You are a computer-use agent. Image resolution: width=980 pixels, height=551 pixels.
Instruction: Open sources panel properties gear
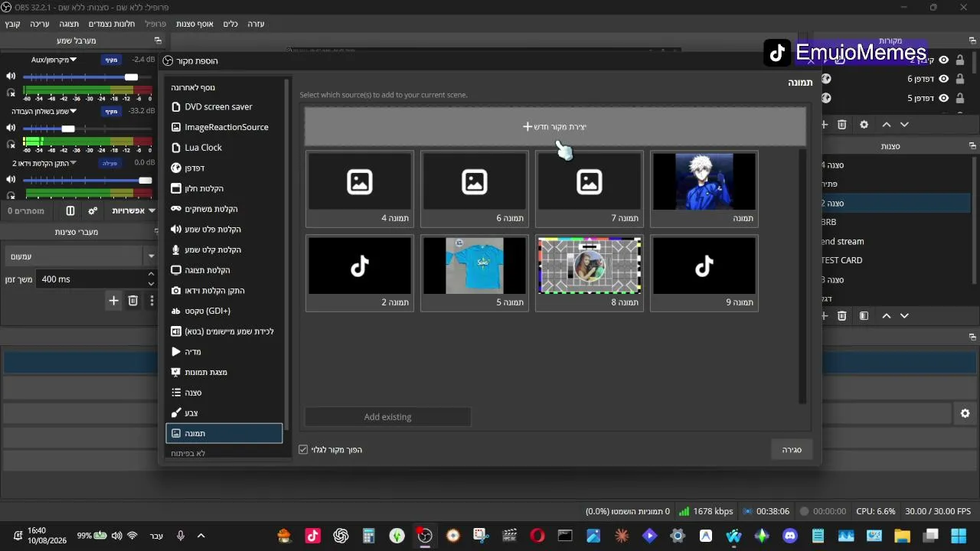tap(864, 125)
